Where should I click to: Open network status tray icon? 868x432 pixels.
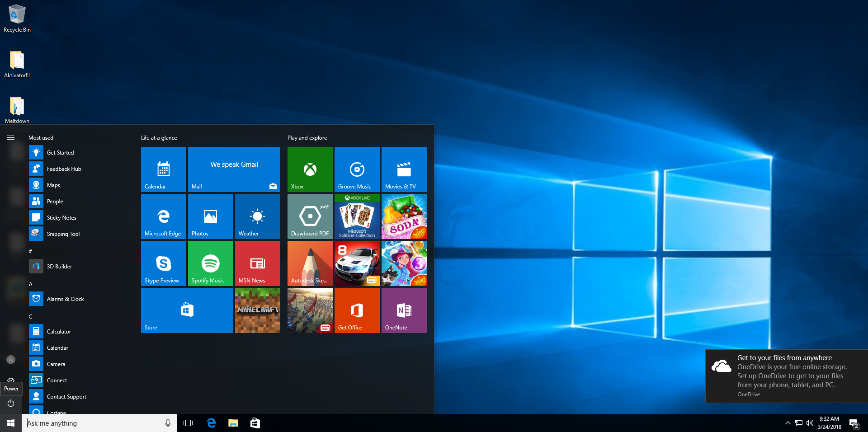tap(799, 423)
